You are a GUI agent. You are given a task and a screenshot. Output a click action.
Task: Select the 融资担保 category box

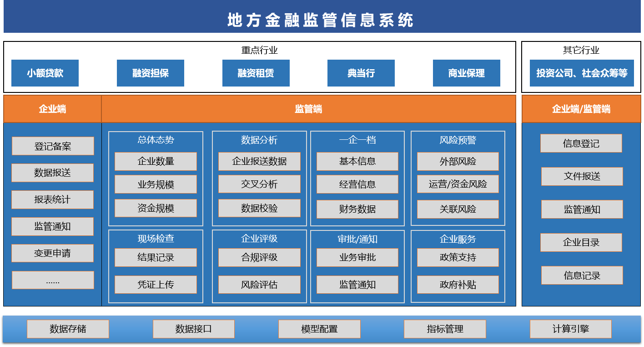coord(151,73)
